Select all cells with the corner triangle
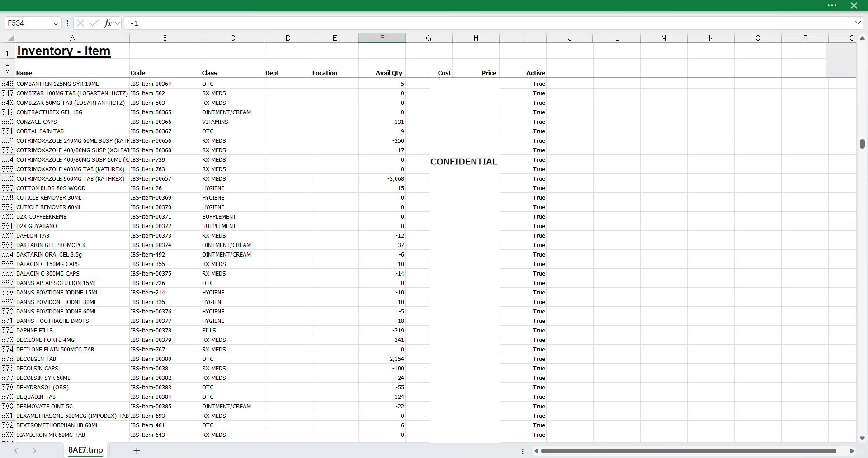This screenshot has width=868, height=458. click(10, 38)
